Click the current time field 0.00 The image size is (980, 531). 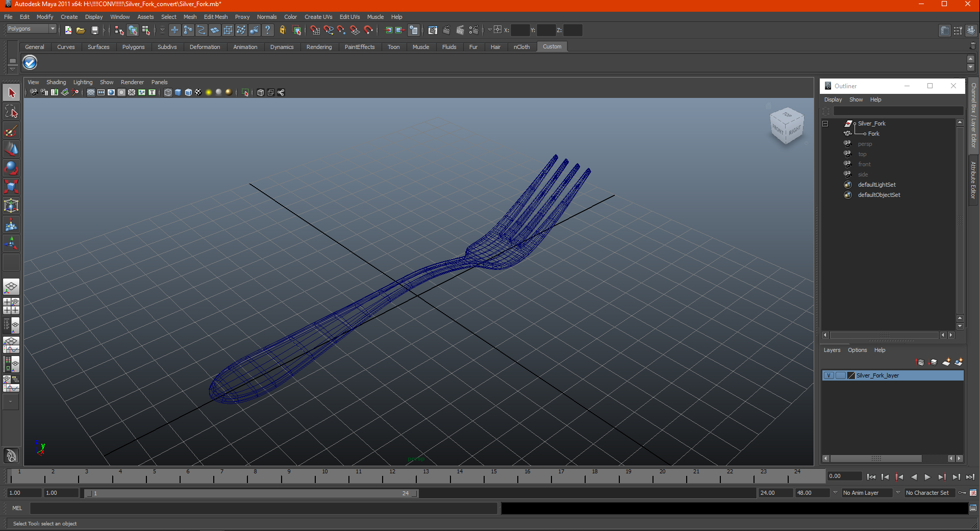pyautogui.click(x=844, y=476)
